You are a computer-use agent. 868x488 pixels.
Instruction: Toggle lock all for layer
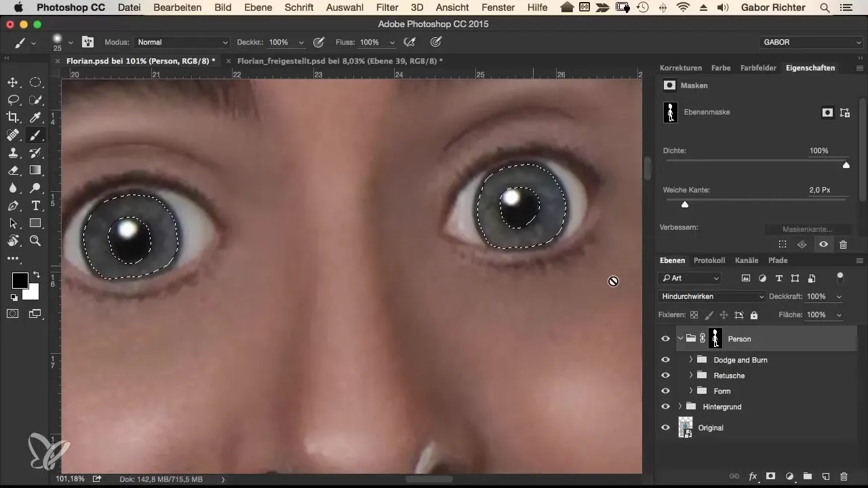(x=754, y=315)
